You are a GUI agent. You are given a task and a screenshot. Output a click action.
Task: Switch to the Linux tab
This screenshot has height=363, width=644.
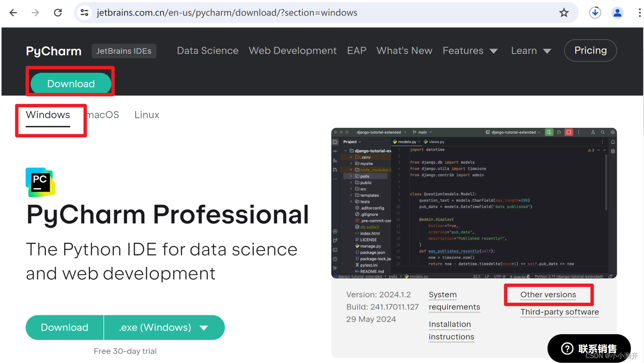click(147, 115)
